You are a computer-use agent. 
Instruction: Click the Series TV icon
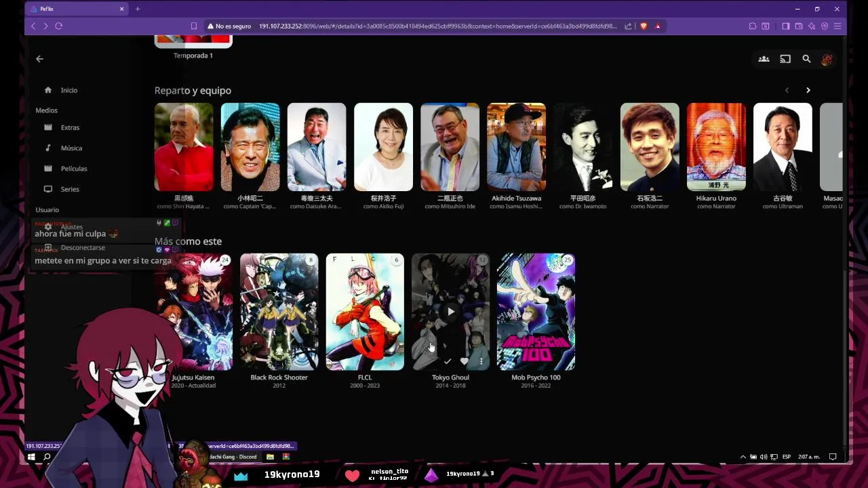48,189
